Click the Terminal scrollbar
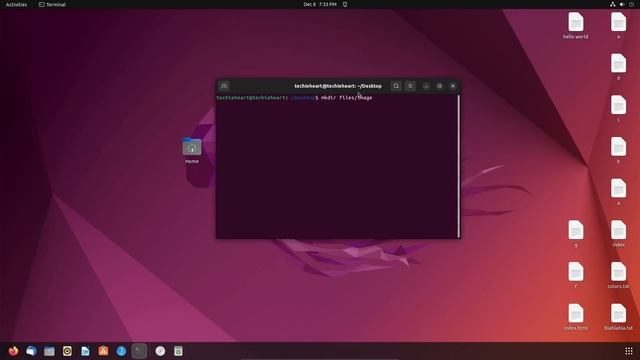Image resolution: width=640 pixels, height=360 pixels. [x=458, y=166]
